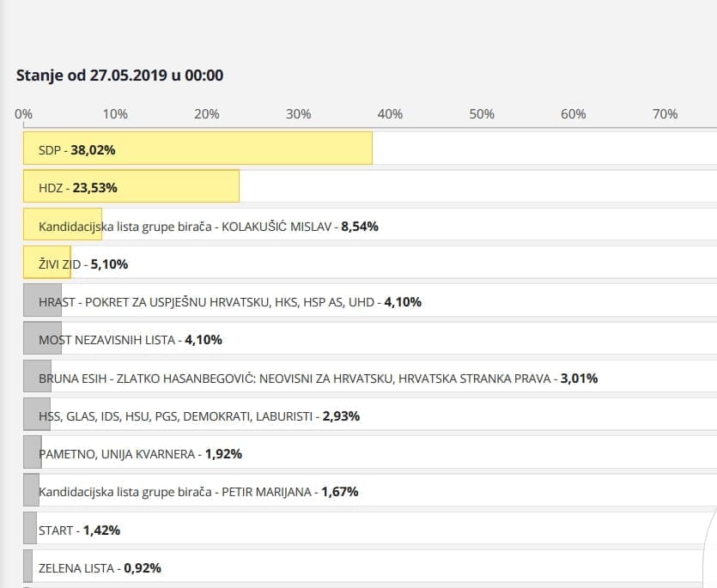Click the yellow SDP 38,02% bar
The height and width of the screenshot is (588, 717).
197,149
